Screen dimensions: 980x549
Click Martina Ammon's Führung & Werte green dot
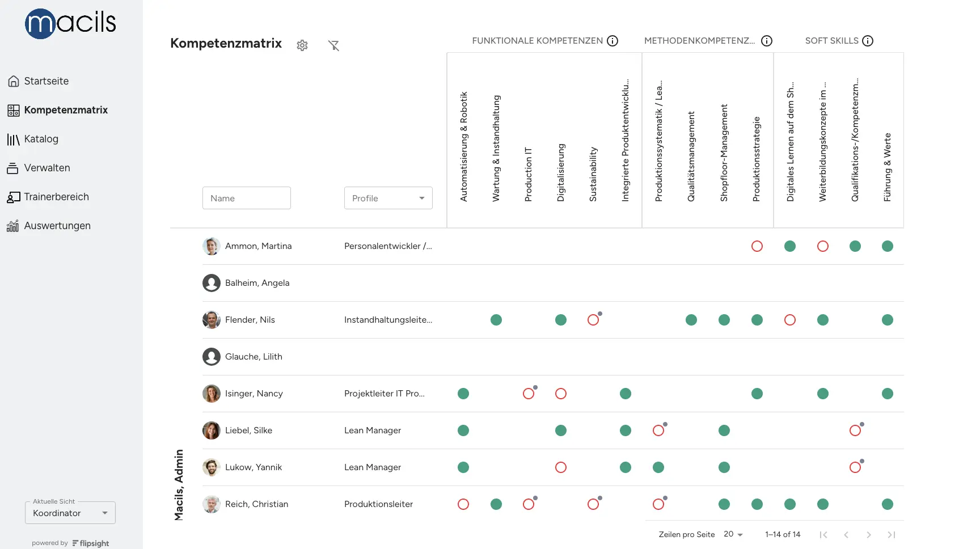[888, 246]
